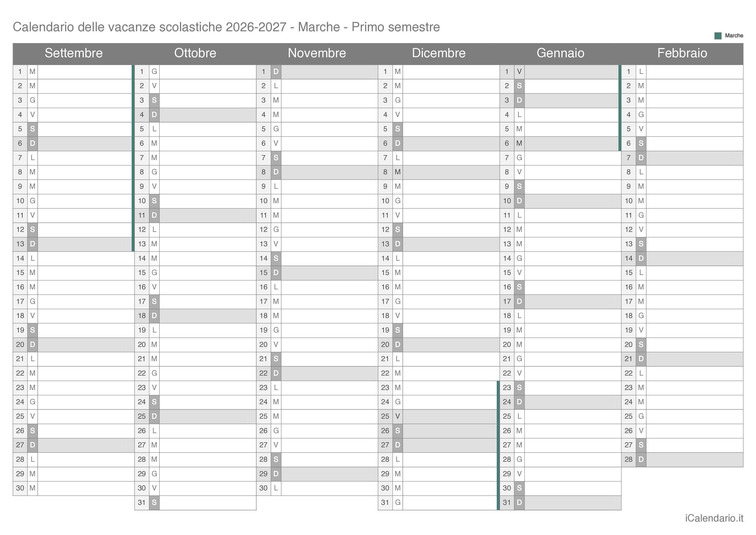Select day 17 D in Gennaio

(561, 302)
